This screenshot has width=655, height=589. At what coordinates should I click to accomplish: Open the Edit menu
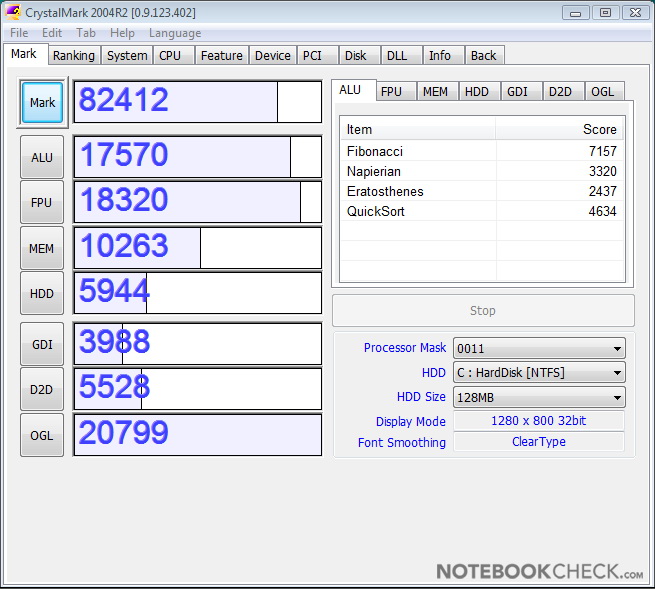tap(52, 33)
